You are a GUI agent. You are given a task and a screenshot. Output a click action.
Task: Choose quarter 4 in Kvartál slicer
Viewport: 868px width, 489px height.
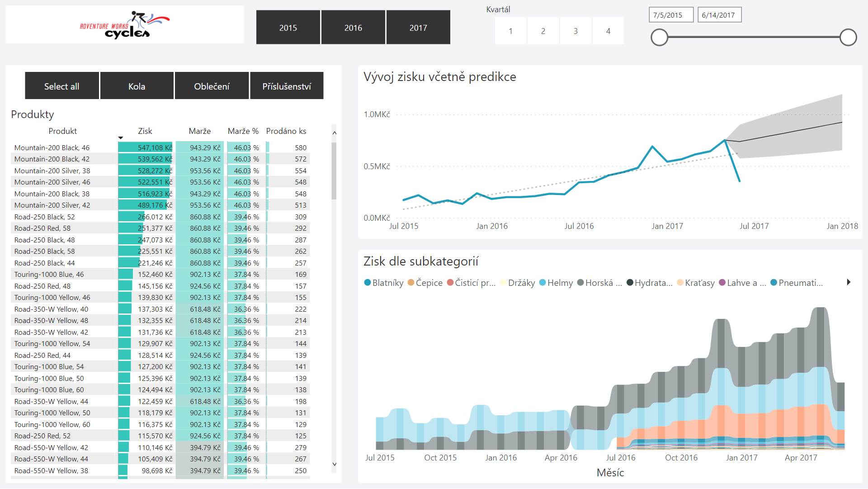(608, 31)
